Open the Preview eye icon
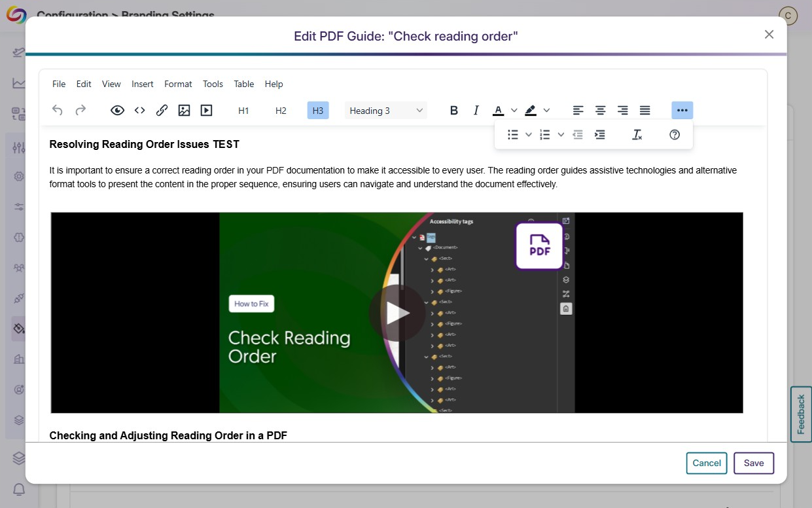The image size is (812, 508). (x=117, y=111)
